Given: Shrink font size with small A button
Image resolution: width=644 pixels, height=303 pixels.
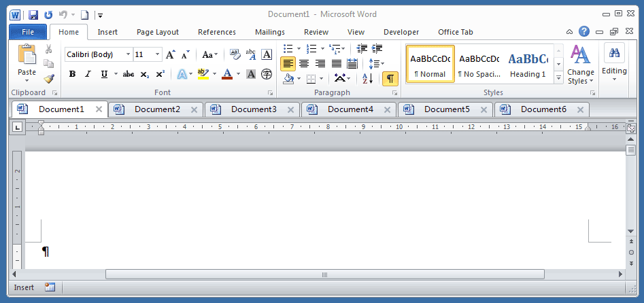Looking at the screenshot, I should [186, 54].
